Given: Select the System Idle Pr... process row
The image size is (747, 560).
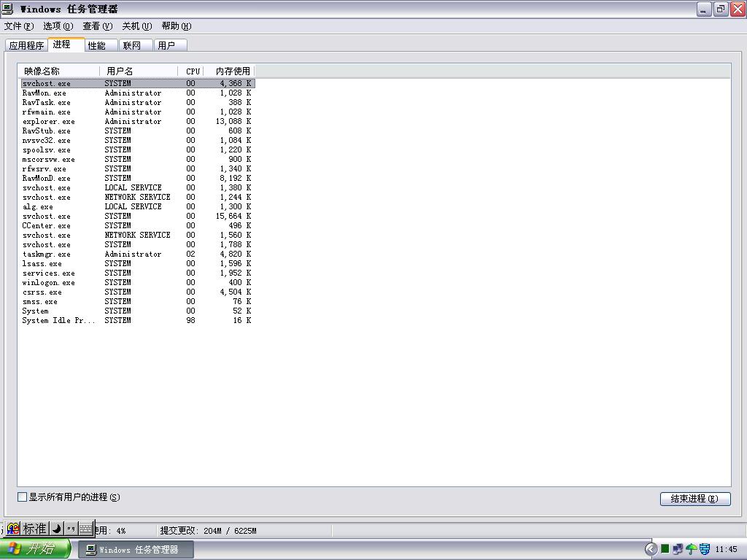Looking at the screenshot, I should [x=137, y=321].
